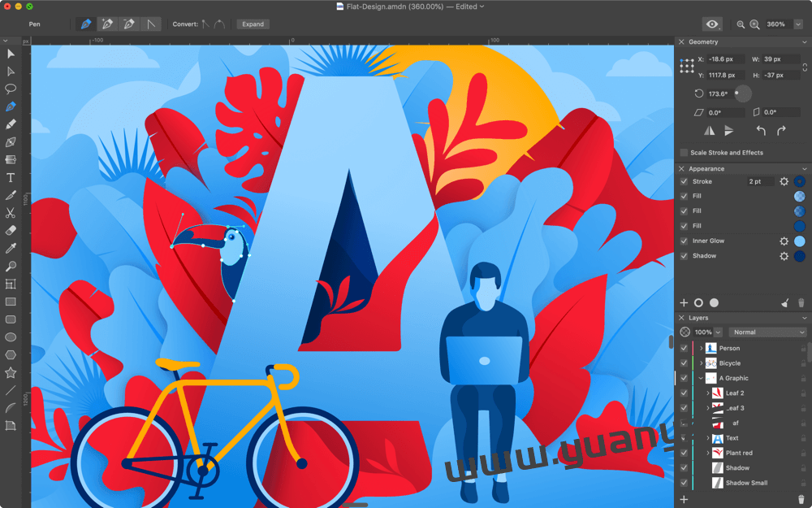Uncheck the Inner Glow effect

(684, 241)
